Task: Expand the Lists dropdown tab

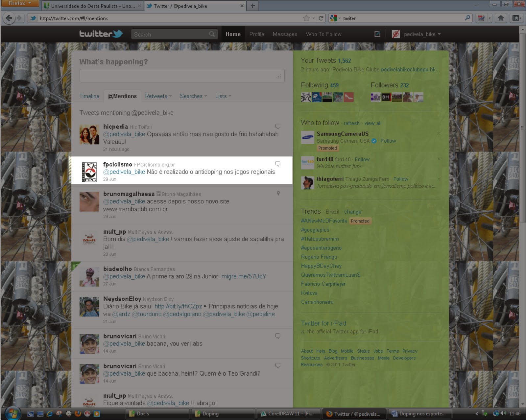Action: 223,96
